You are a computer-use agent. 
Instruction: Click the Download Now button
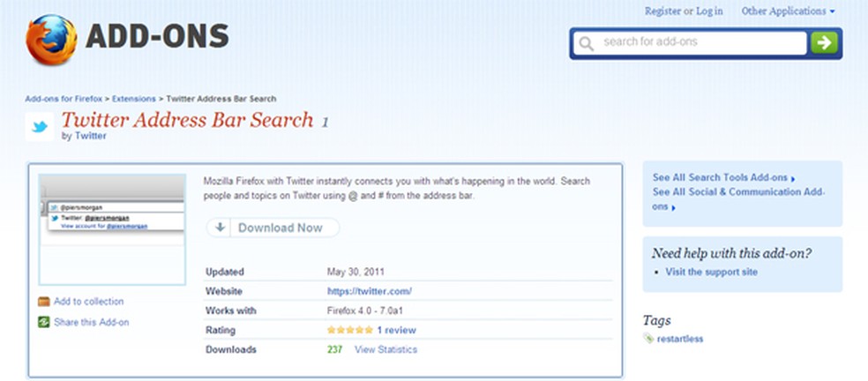[x=273, y=228]
